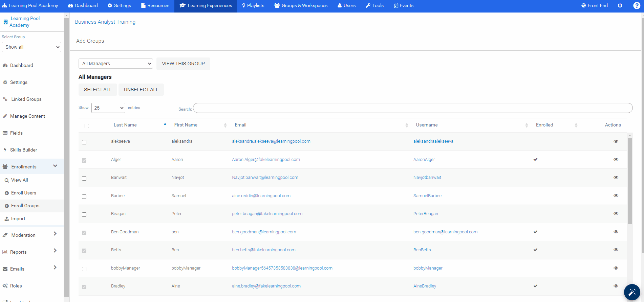Click into the Search input field
The width and height of the screenshot is (644, 302).
click(x=412, y=108)
